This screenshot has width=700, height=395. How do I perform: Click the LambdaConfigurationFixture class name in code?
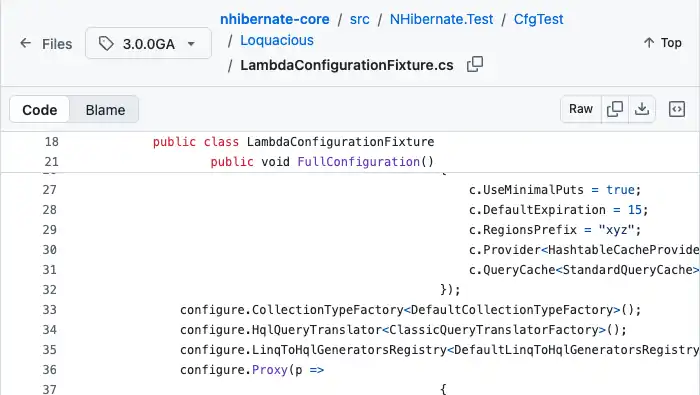point(340,142)
